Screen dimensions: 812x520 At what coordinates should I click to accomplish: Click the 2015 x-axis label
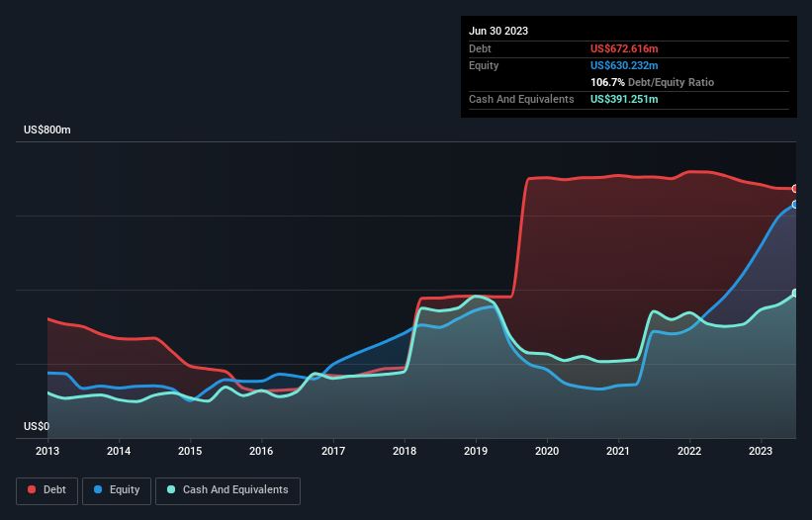click(x=190, y=451)
